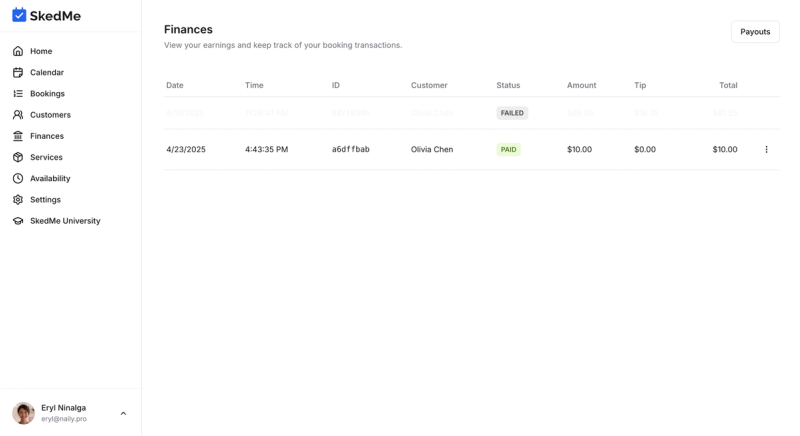Click the Finances bank icon
This screenshot has width=800, height=436.
point(18,136)
